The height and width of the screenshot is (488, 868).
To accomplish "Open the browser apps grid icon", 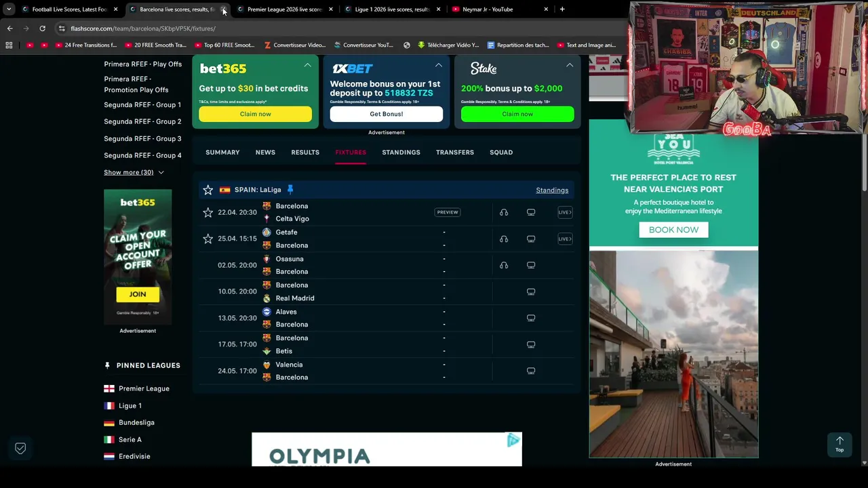I will point(9,45).
